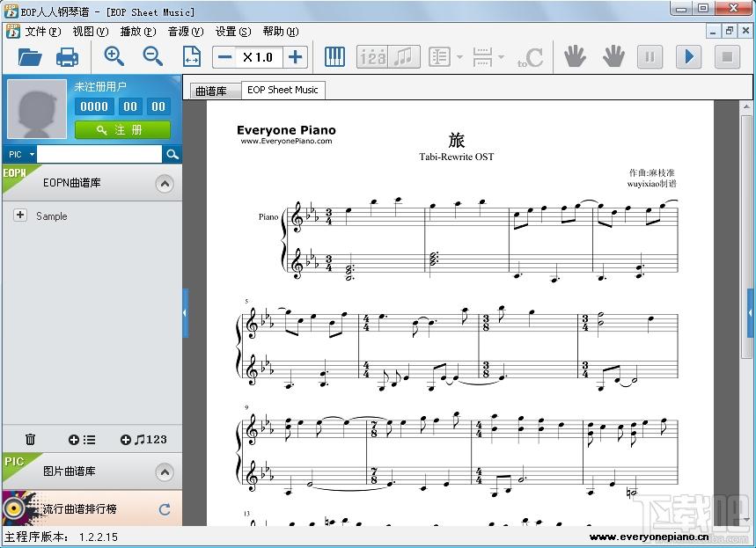Collapse the 图片曲谱库 section
The image size is (756, 548).
pyautogui.click(x=165, y=471)
